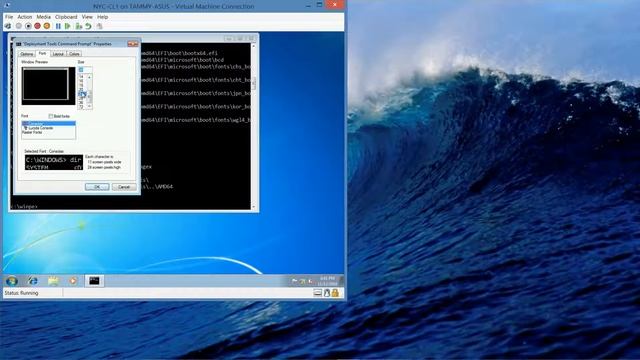Open the File menu of VM Connection
Viewport: 640px width, 360px height.
point(9,17)
